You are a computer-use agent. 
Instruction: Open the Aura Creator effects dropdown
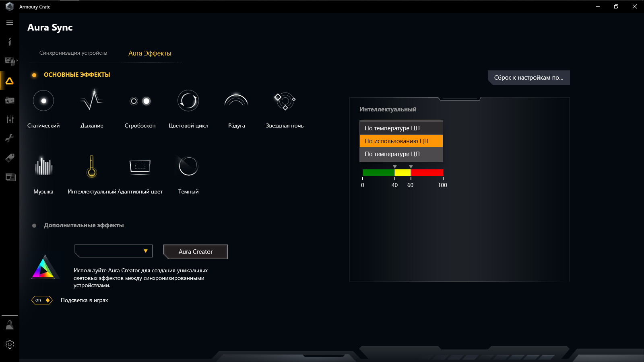pos(113,251)
